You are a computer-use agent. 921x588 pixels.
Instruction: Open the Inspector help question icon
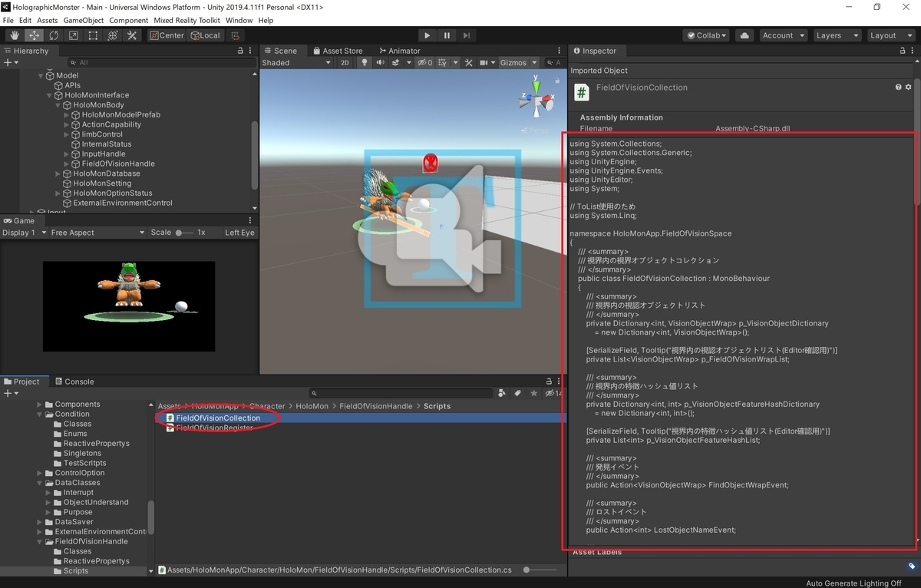(898, 88)
